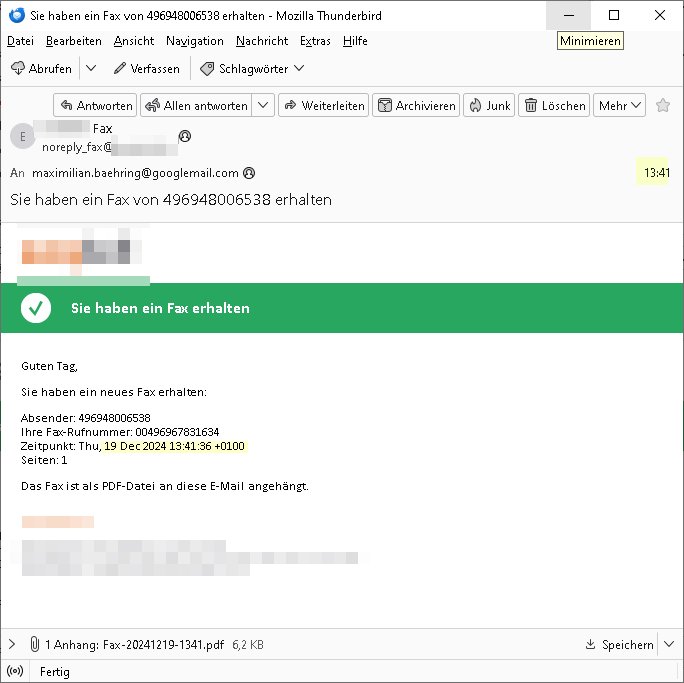Toggle the star on this message
This screenshot has height=683, width=684.
[663, 105]
